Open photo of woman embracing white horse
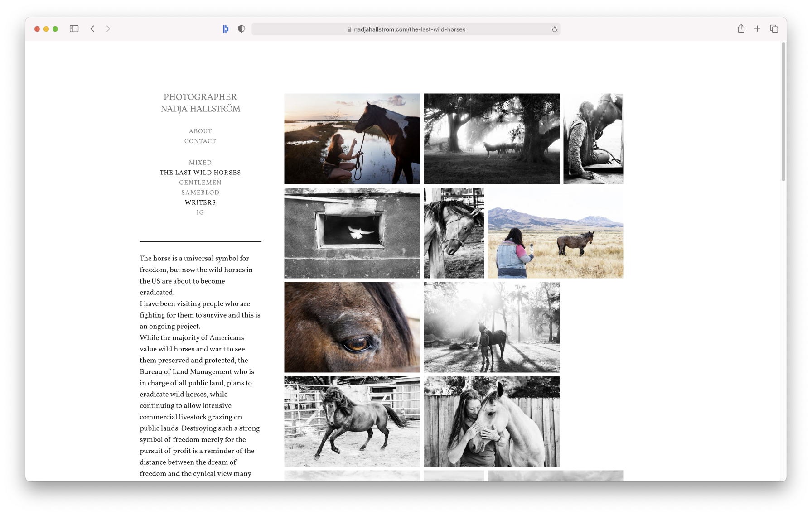 (492, 421)
